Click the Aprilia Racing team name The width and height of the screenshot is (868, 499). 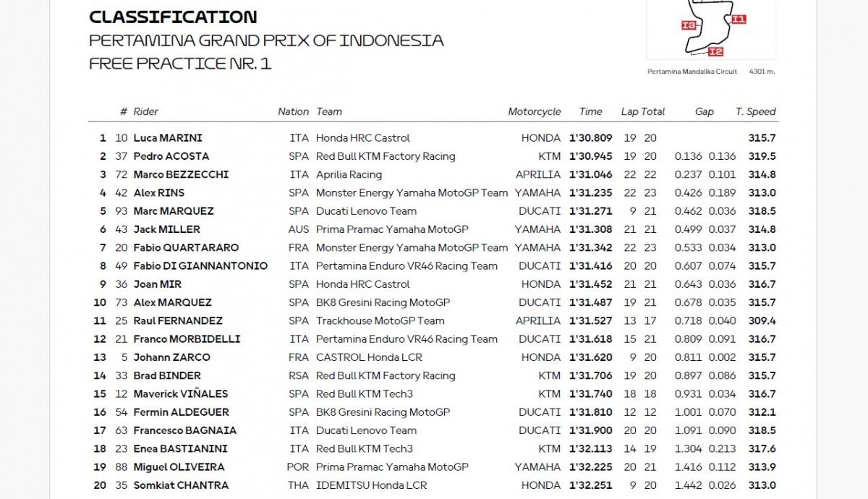click(x=349, y=174)
